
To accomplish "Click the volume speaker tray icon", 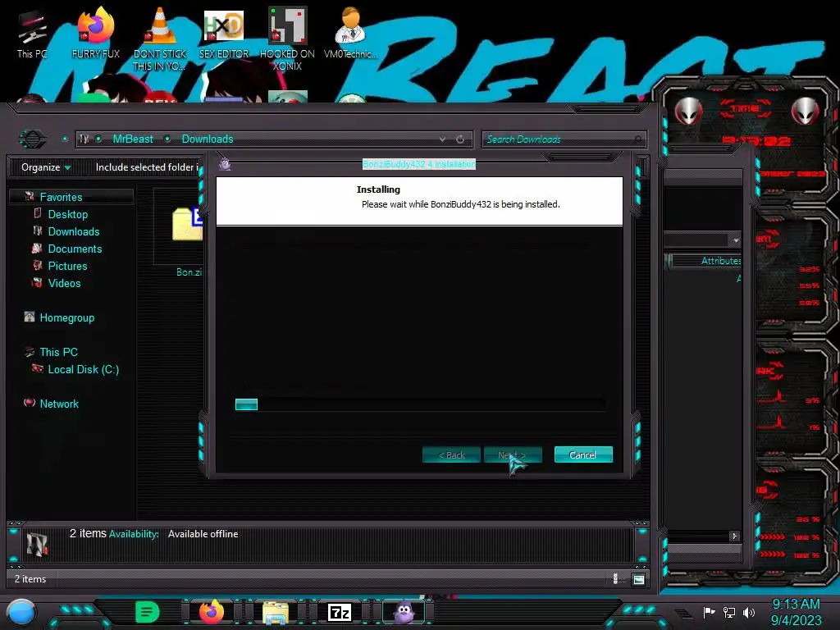I will 749,612.
